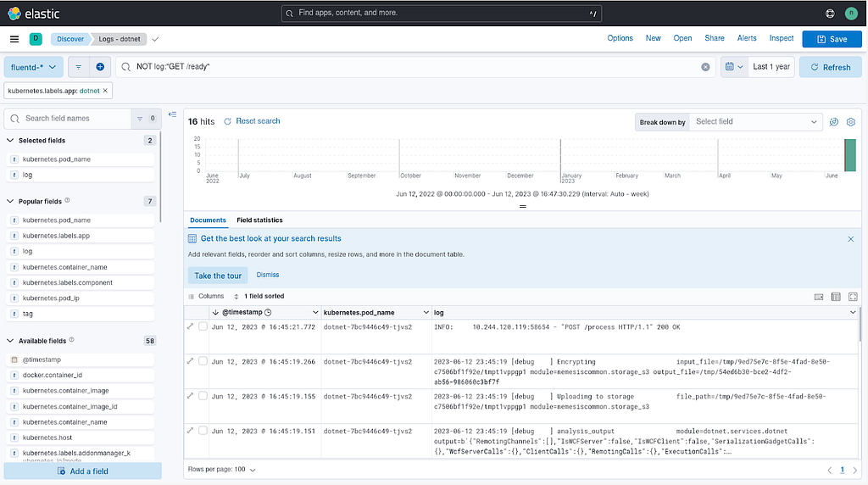Viewport: 868px width, 485px height.
Task: Open the main navigation hamburger menu
Action: [14, 39]
